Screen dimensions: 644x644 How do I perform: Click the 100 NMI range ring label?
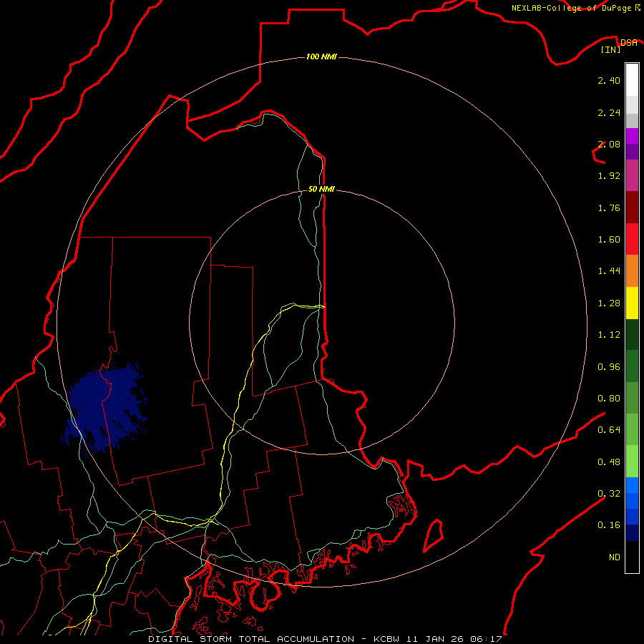point(321,57)
